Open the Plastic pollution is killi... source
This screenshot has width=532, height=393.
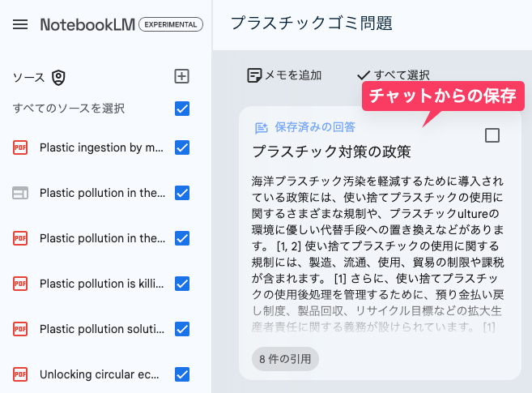(x=101, y=284)
